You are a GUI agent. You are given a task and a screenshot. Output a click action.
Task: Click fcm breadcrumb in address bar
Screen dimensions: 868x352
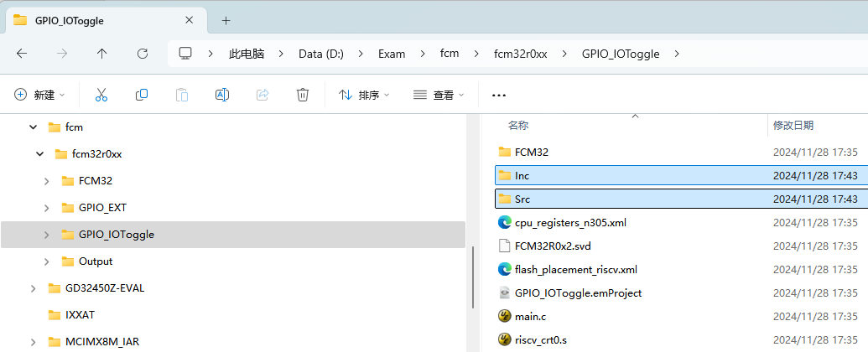pyautogui.click(x=450, y=54)
